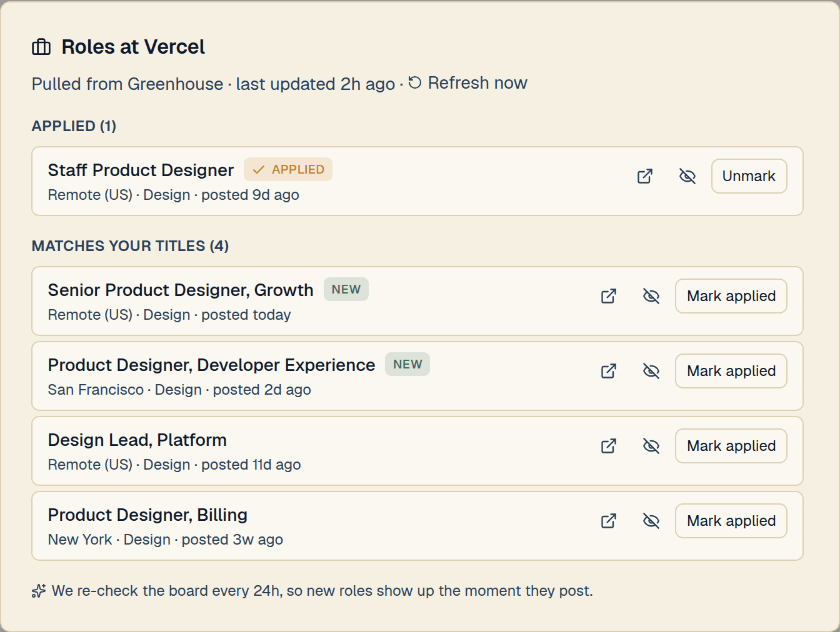Click 'Remote (US) · Design · posted 9d ago'
Screen dimensions: 840x632
pyautogui.click(x=174, y=195)
